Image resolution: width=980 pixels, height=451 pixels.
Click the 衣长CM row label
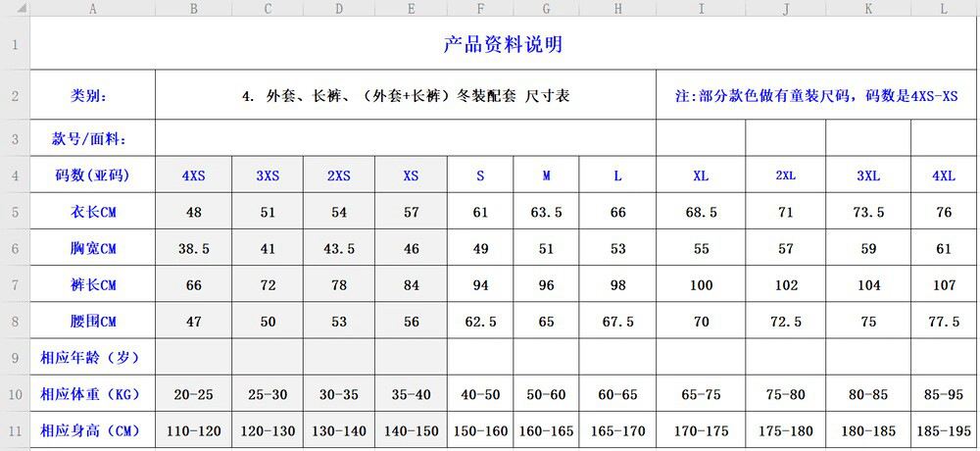pos(92,212)
